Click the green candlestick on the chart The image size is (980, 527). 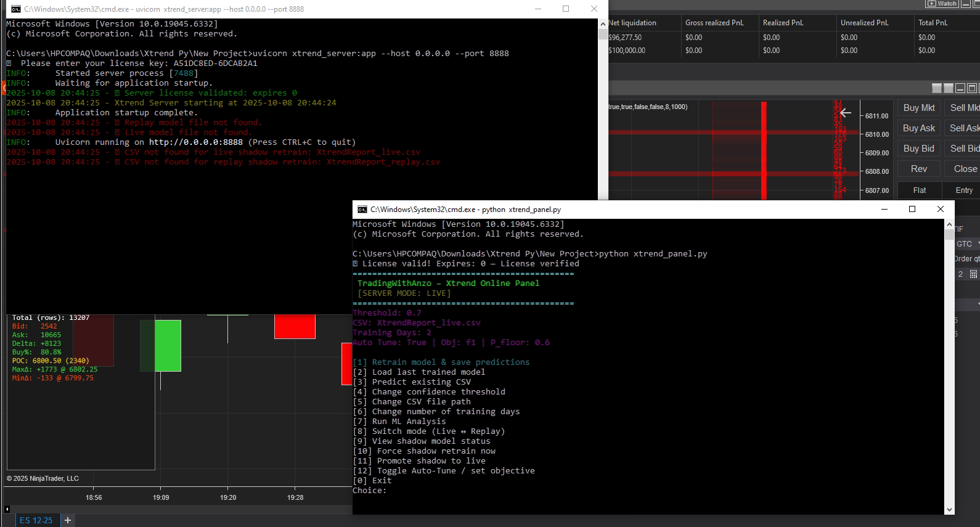pyautogui.click(x=168, y=345)
